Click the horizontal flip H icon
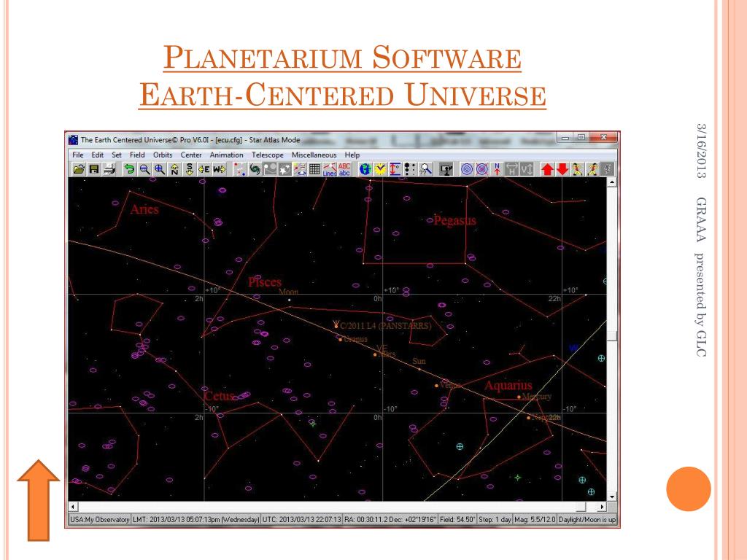Viewport: 747px width, 560px height. (511, 169)
